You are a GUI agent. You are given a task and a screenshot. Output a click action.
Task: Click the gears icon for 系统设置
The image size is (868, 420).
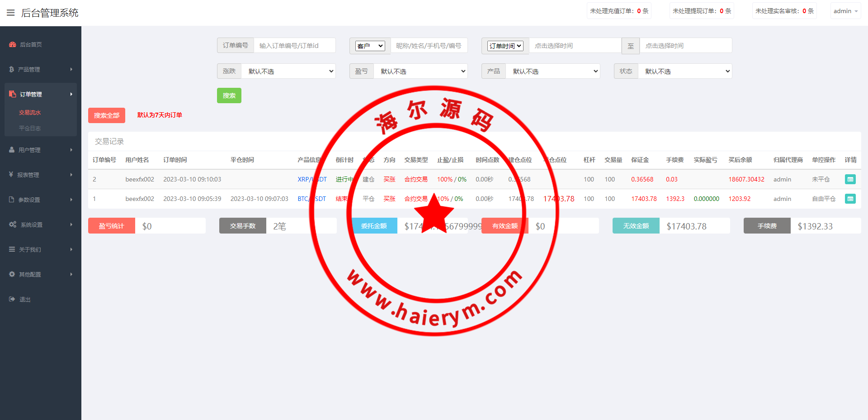[x=13, y=224]
